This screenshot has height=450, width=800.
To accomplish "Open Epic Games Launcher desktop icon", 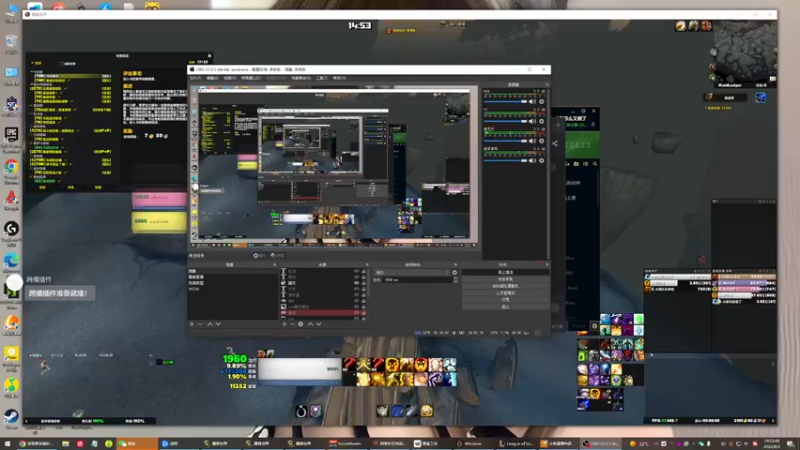I will tap(11, 135).
